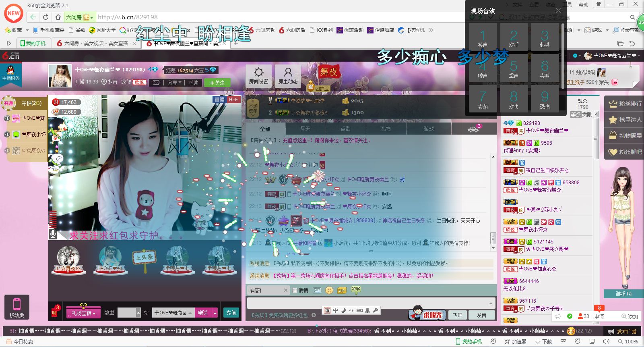Close the 现场音效 sound effects panel
The height and width of the screenshot is (347, 644).
[x=558, y=10]
